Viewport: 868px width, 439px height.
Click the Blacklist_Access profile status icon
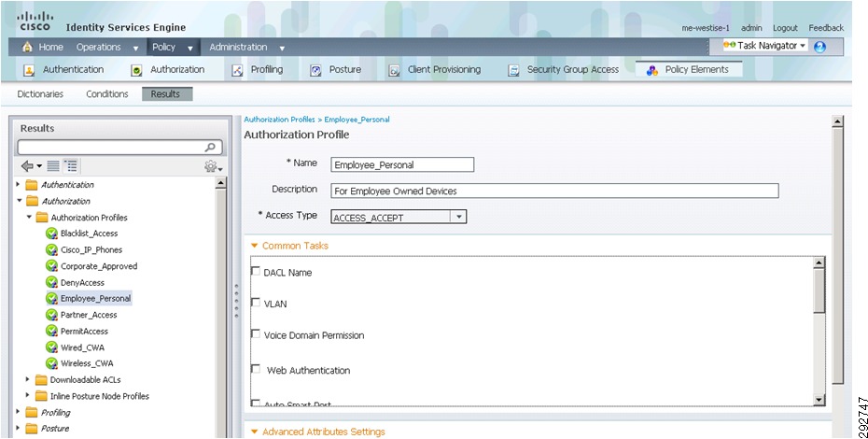(51, 234)
